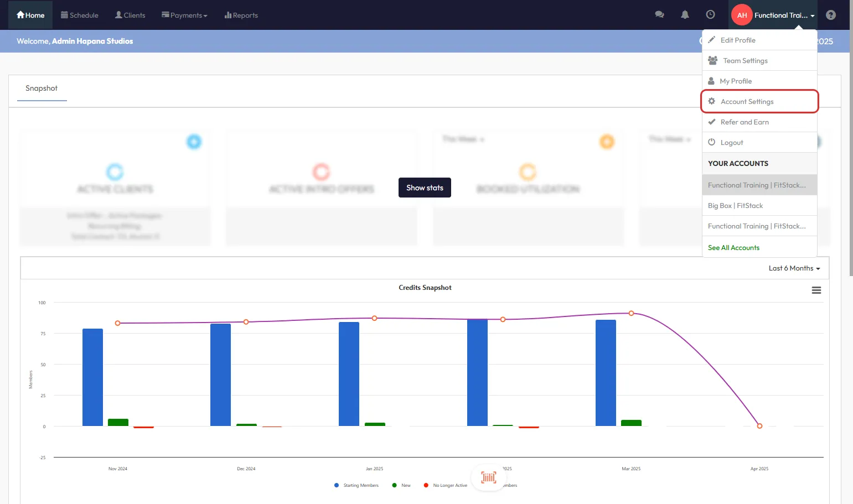Select Account Settings from the menu
853x504 pixels.
pos(747,102)
